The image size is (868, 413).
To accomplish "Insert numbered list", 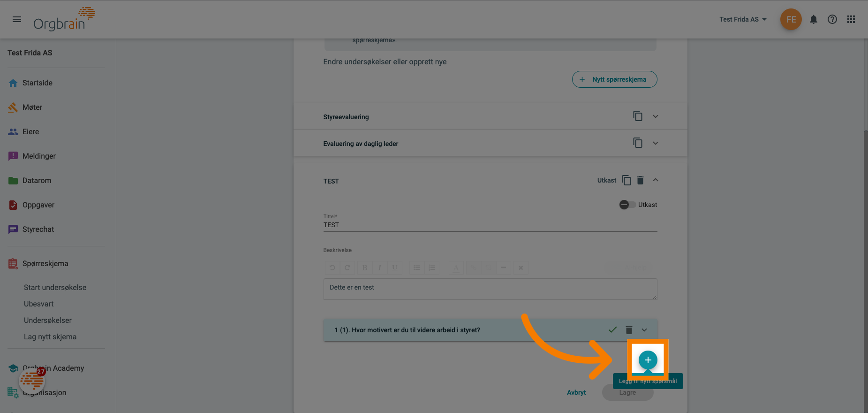I will coord(431,268).
